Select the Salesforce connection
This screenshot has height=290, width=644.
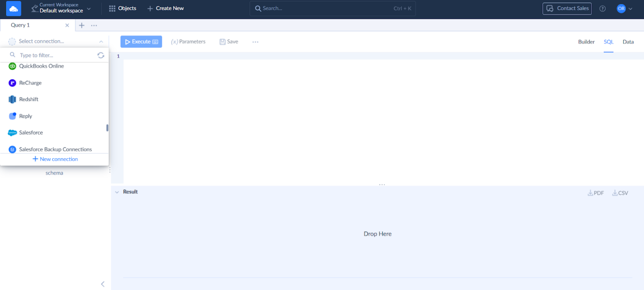(x=31, y=133)
